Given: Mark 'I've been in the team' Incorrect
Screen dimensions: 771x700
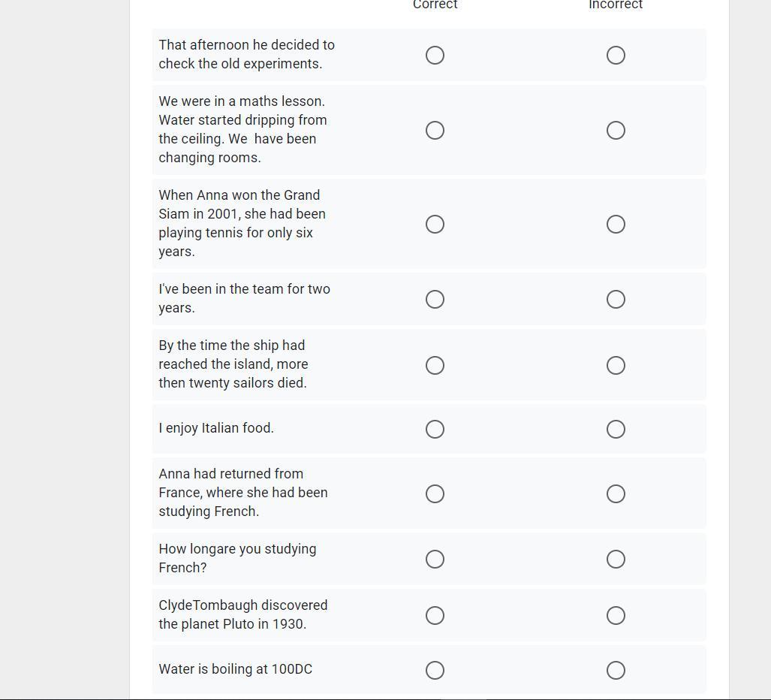Looking at the screenshot, I should pos(616,300).
